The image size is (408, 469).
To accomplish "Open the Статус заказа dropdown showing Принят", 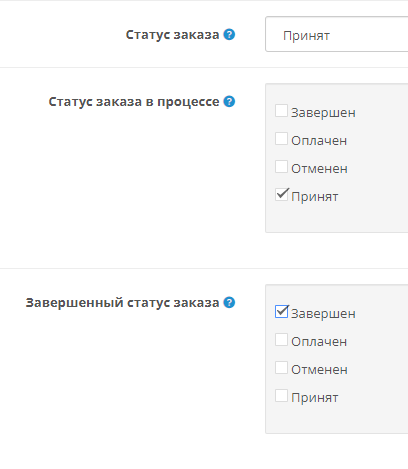I will (x=337, y=34).
